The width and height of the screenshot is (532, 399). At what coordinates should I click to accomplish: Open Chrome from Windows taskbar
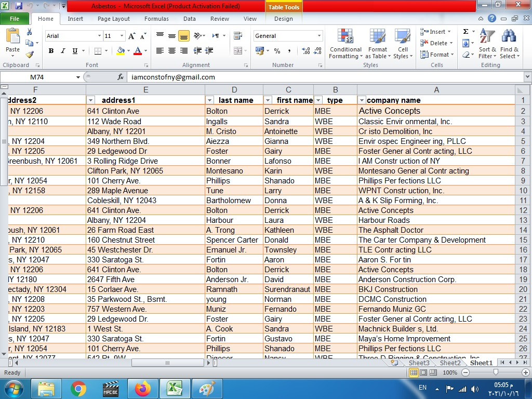click(78, 389)
